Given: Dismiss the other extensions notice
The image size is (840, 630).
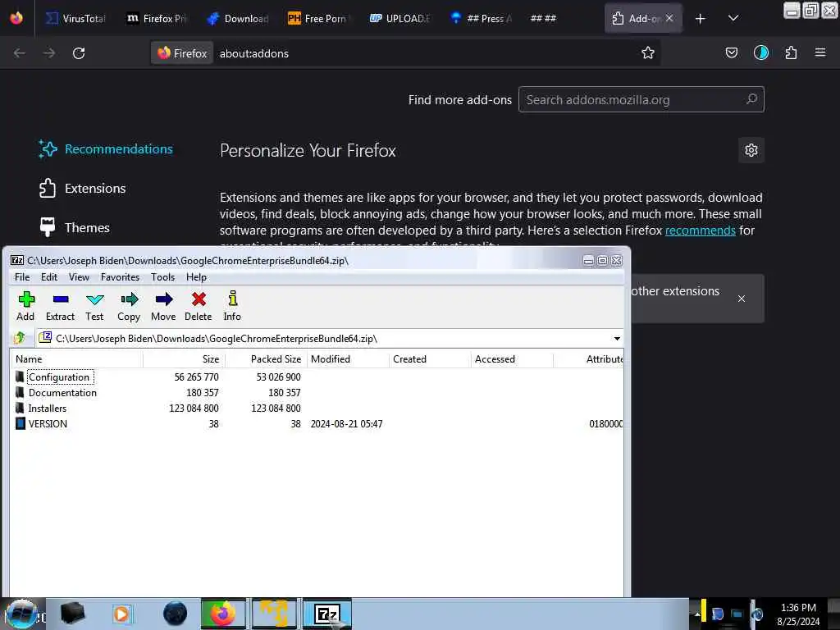Looking at the screenshot, I should pos(742,299).
